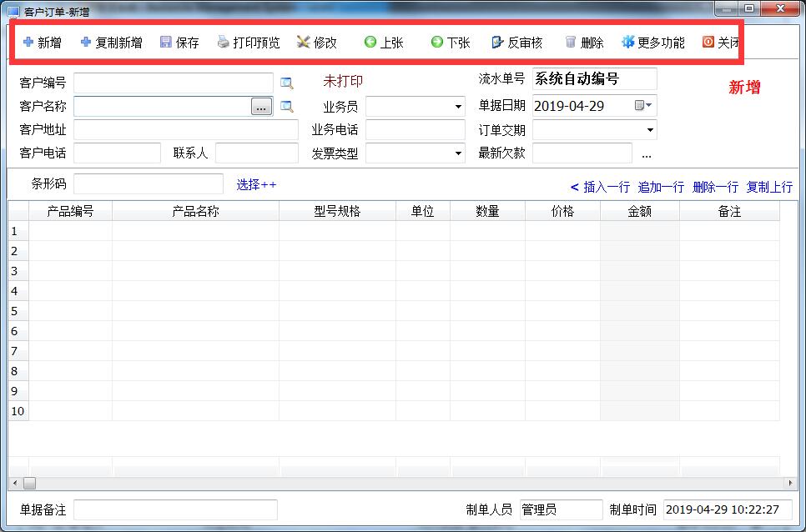Open 更多功能 more functions menu

652,43
